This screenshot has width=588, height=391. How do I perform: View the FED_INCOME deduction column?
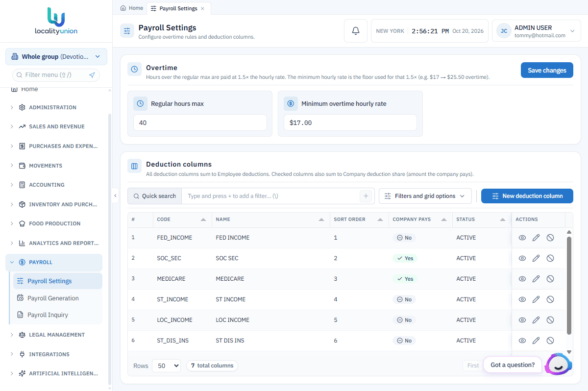(x=522, y=238)
